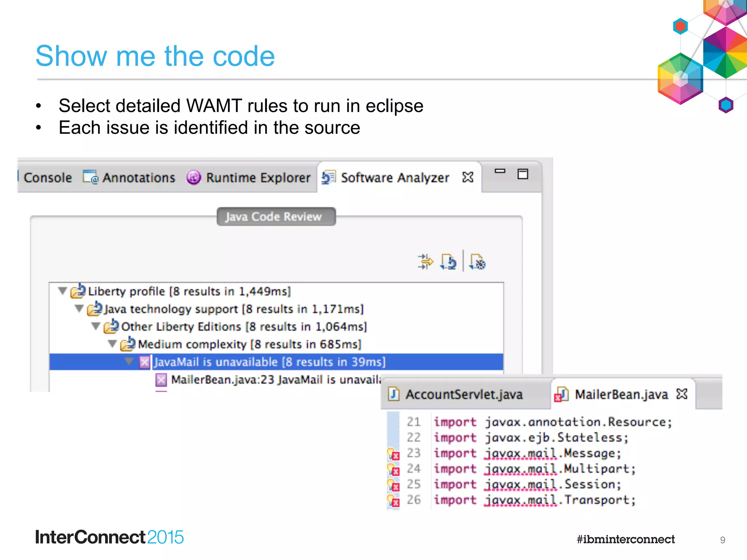The image size is (747, 560).
Task: Click the javax.mail.Session import line
Action: point(527,485)
